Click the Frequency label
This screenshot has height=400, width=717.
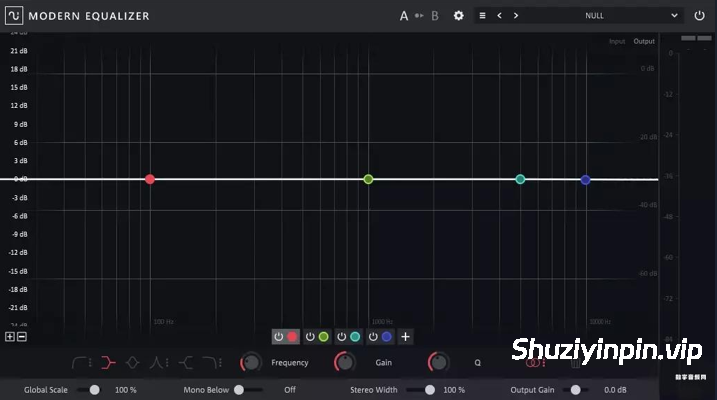point(289,363)
